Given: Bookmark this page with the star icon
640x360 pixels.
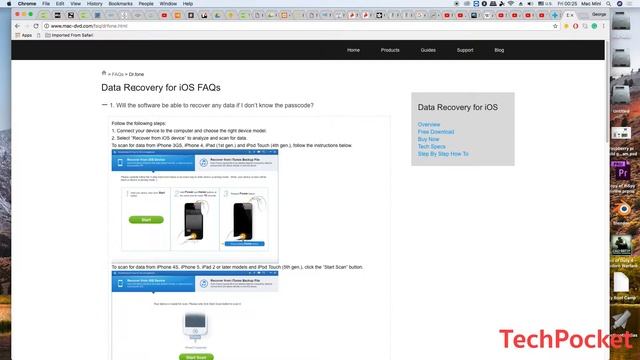Looking at the screenshot, I should coord(555,26).
